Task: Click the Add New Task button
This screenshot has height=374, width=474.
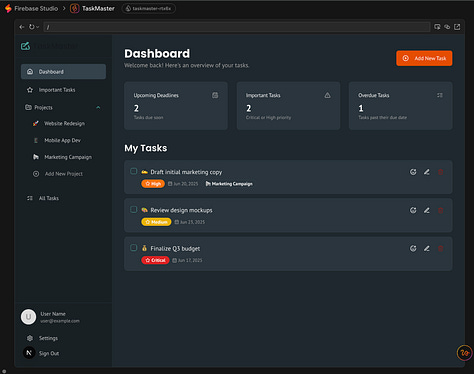Action: point(424,58)
